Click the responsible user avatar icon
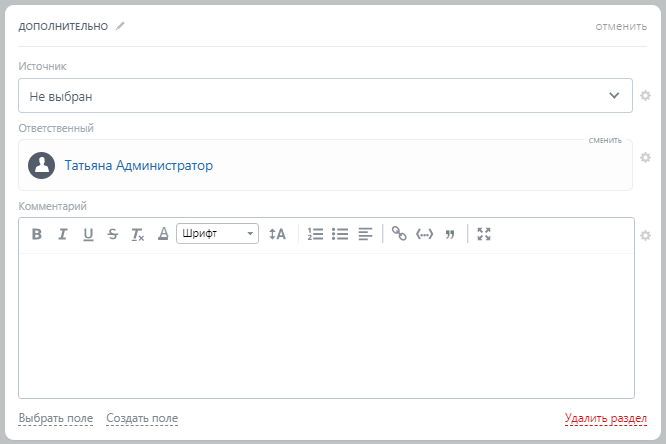This screenshot has height=444, width=666. click(x=41, y=165)
